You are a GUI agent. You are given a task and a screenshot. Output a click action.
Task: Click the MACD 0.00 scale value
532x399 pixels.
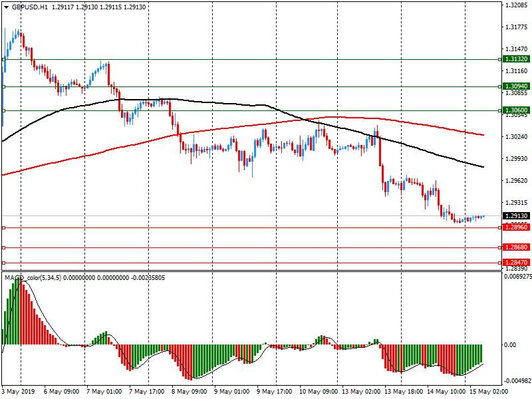[x=510, y=344]
